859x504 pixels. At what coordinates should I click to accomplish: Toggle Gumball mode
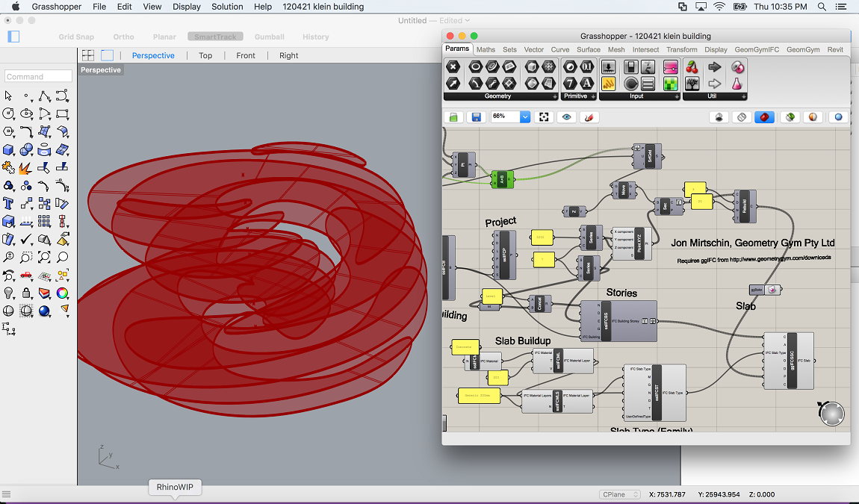pos(269,37)
